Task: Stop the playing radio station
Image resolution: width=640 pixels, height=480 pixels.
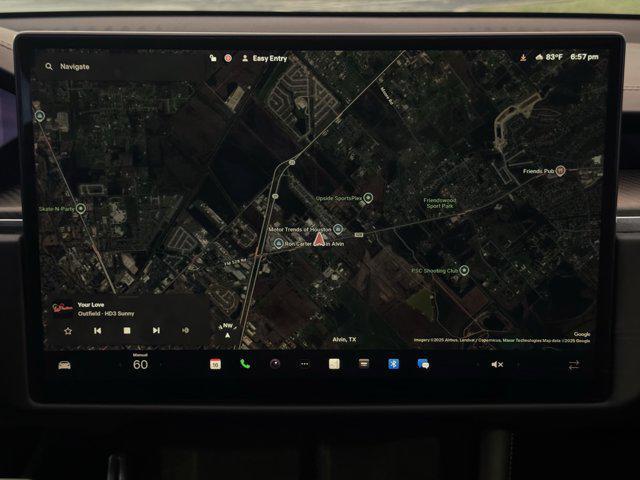Action: click(x=127, y=330)
